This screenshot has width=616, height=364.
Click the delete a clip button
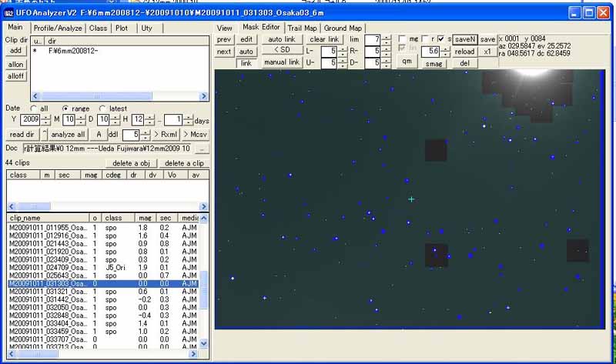tap(184, 163)
